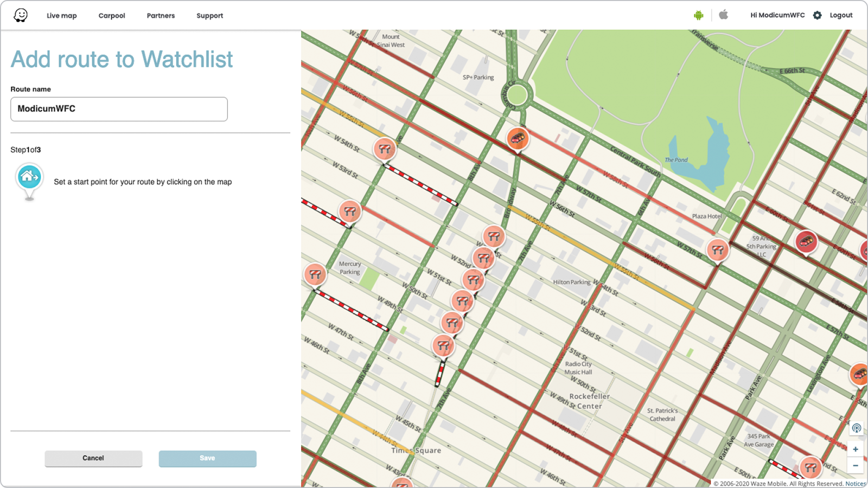
Task: Open the Apple app download icon
Action: pyautogui.click(x=723, y=15)
